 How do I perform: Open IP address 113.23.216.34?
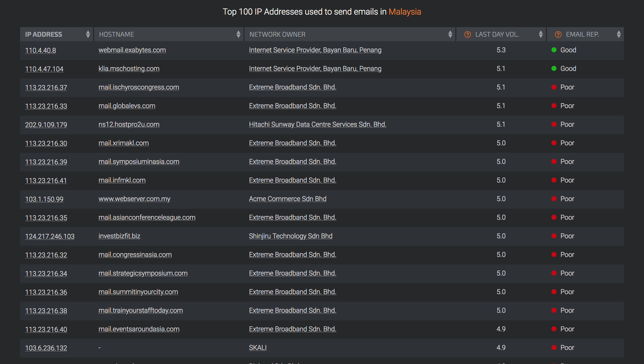click(x=46, y=274)
